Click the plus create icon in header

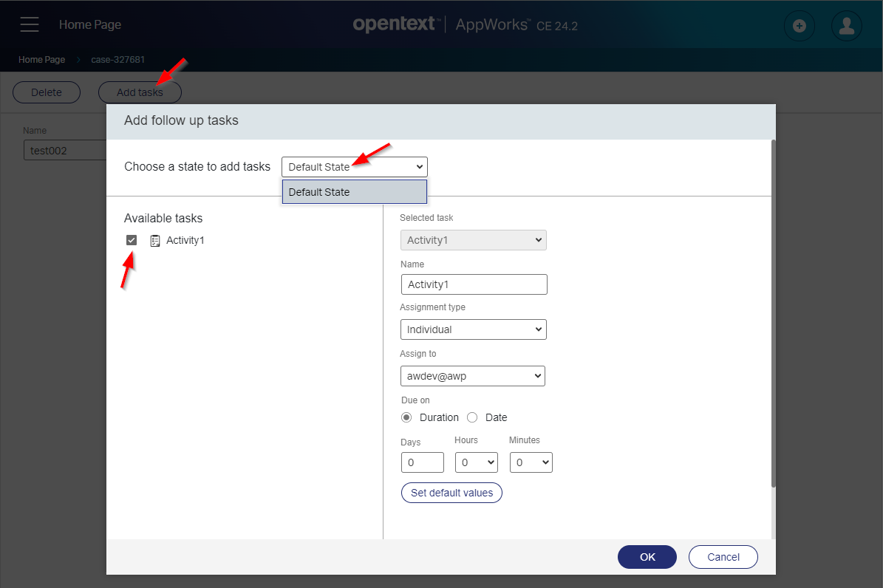point(799,26)
